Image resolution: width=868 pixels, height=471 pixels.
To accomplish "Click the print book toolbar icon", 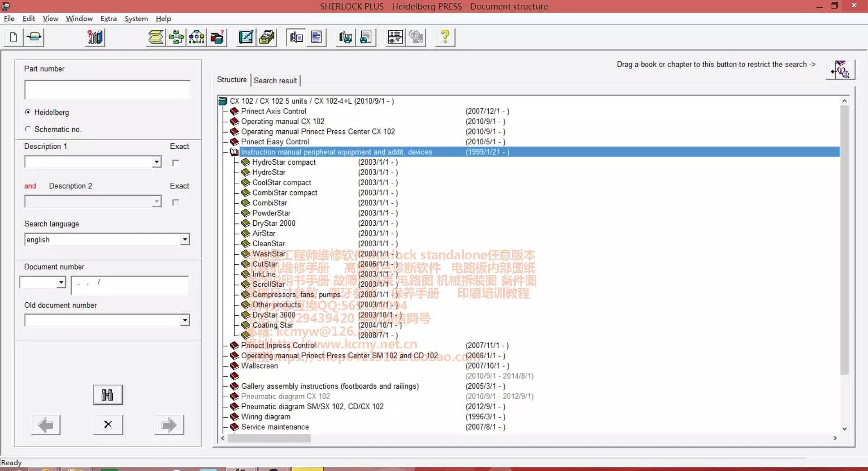I will (x=346, y=37).
